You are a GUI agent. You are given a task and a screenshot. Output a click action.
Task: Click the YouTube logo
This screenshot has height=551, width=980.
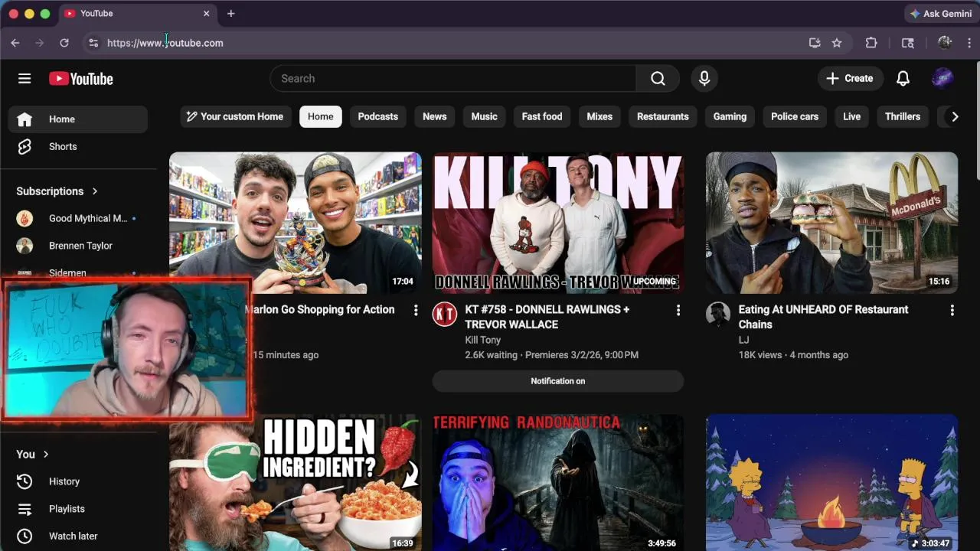click(81, 79)
